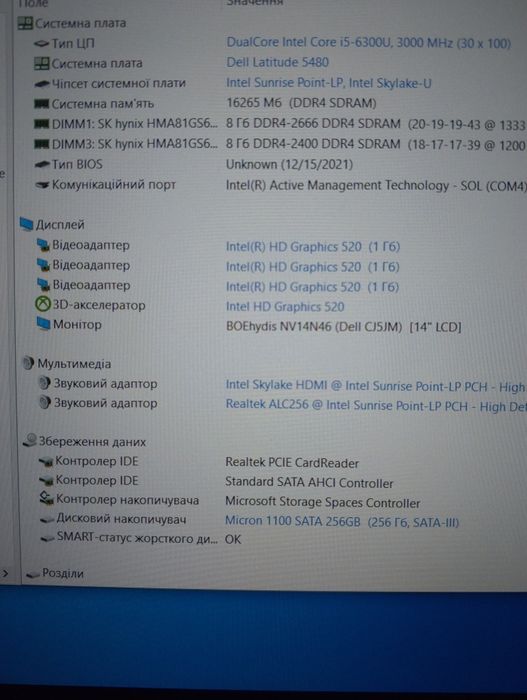
Task: Open the Realtek ALC256 audio adapter link
Action: coord(376,405)
